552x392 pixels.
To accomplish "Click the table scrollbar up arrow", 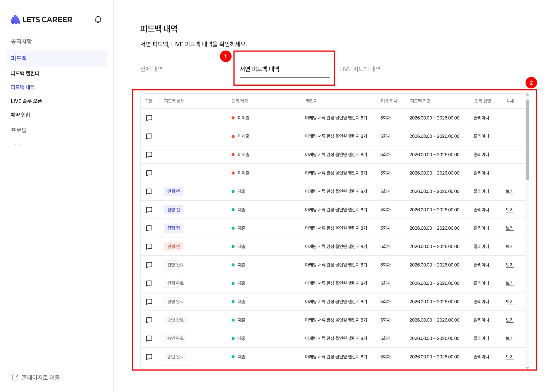I will pyautogui.click(x=527, y=95).
